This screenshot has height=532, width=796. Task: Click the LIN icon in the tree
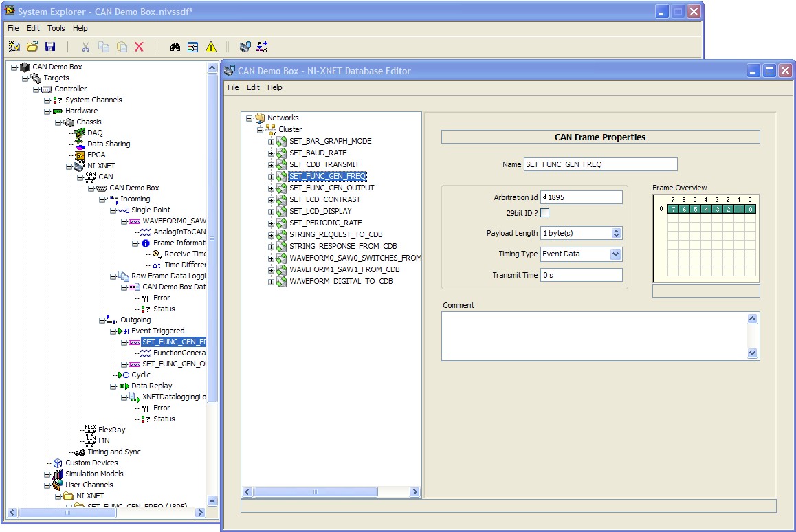(x=90, y=441)
